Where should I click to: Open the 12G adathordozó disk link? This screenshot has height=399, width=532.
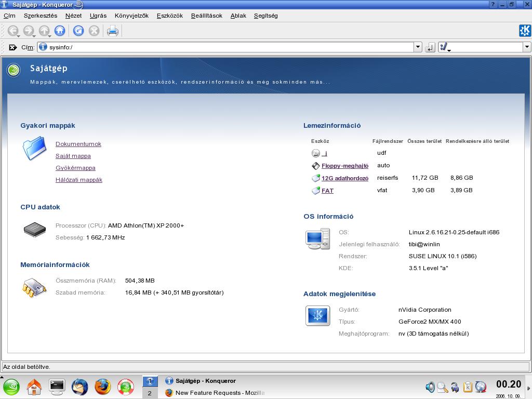(344, 178)
